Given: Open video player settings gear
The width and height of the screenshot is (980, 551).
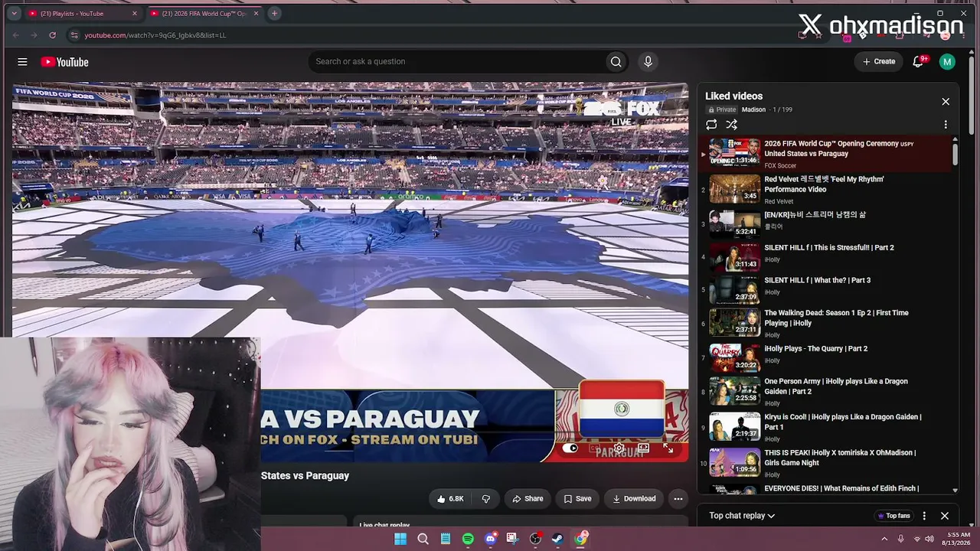Looking at the screenshot, I should click(619, 448).
